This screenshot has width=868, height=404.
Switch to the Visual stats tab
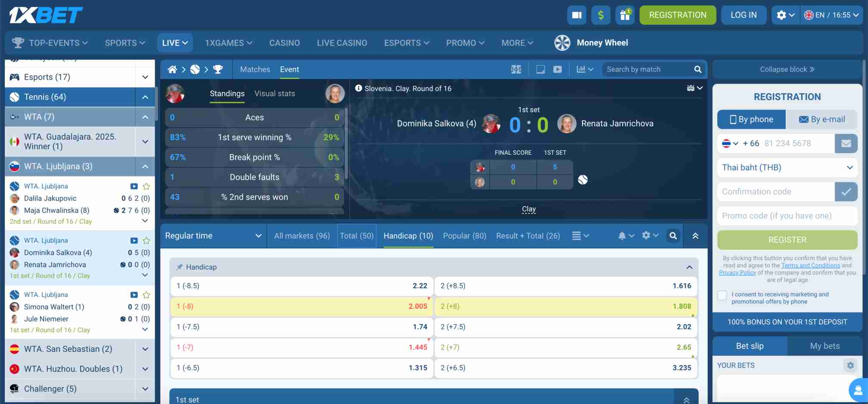coord(274,94)
